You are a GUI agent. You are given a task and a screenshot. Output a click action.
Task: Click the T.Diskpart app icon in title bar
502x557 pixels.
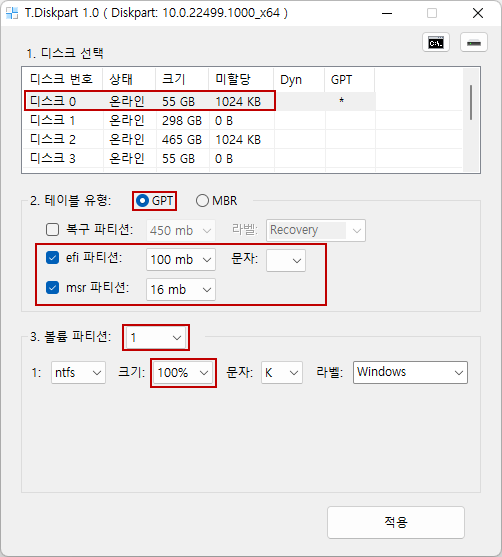[12, 13]
